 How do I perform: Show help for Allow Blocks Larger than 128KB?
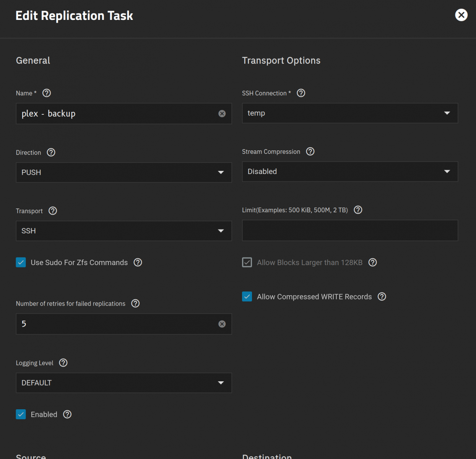372,262
